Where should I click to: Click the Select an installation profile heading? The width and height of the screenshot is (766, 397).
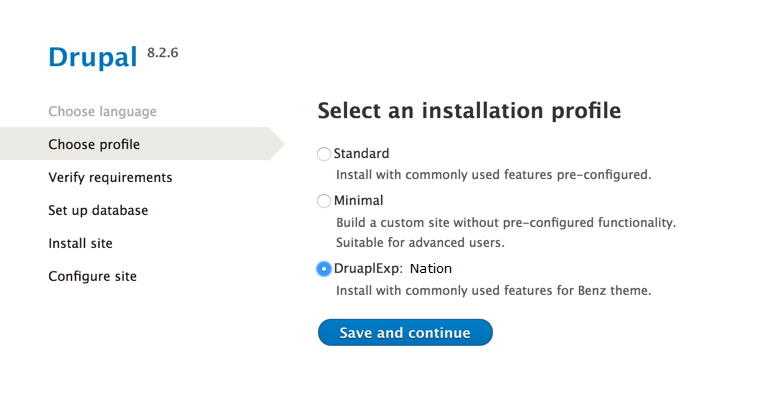tap(469, 110)
